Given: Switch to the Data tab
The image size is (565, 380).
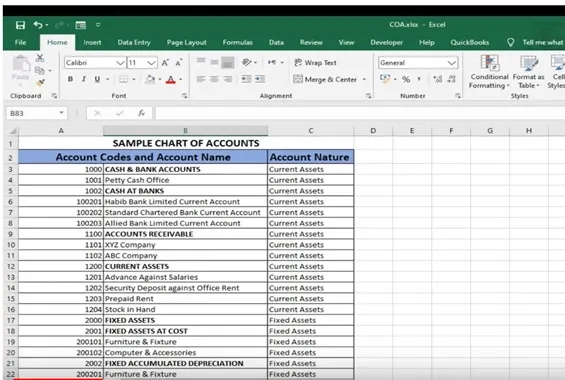Looking at the screenshot, I should [276, 43].
